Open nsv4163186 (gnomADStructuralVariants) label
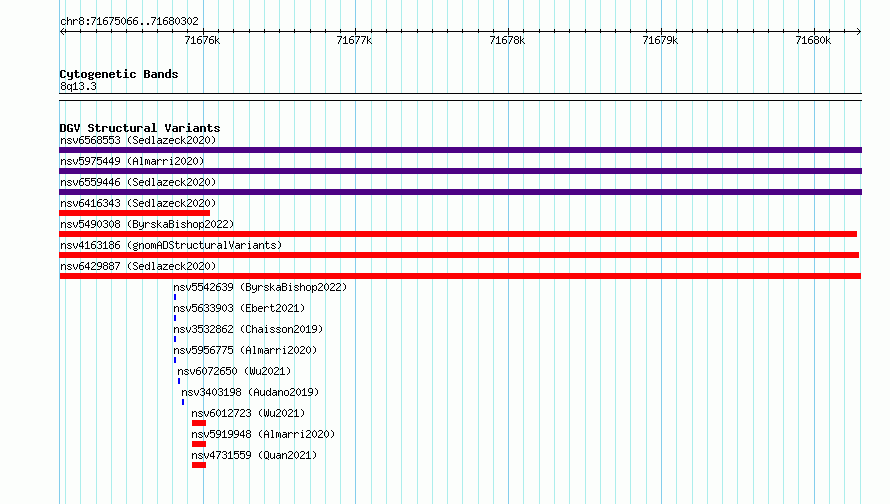 171,245
